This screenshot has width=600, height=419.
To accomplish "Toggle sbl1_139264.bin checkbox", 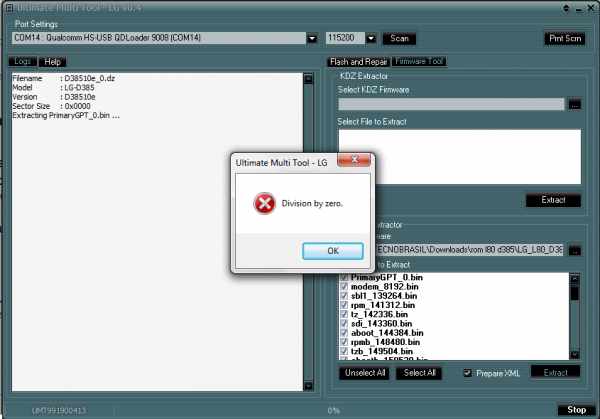I will tap(344, 296).
